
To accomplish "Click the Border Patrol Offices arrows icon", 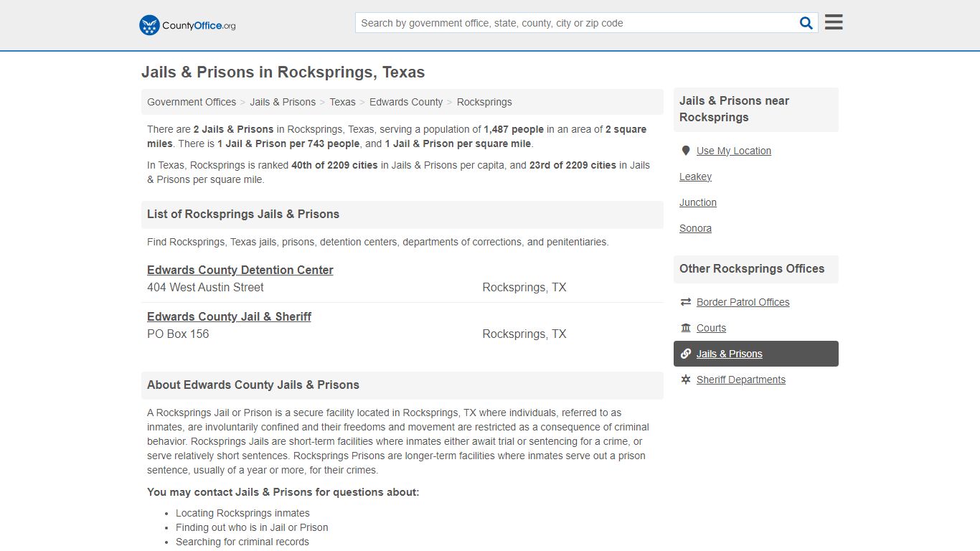I will click(686, 302).
